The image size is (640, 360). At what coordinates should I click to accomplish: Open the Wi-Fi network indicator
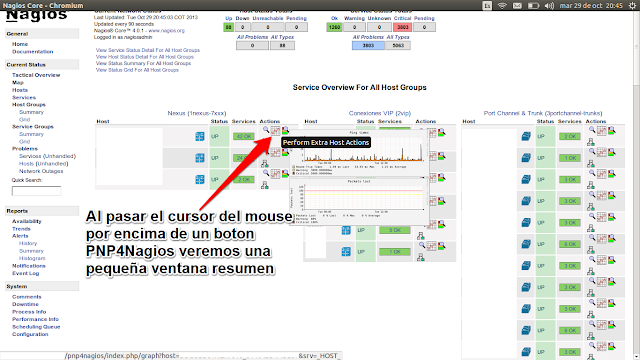tap(502, 5)
